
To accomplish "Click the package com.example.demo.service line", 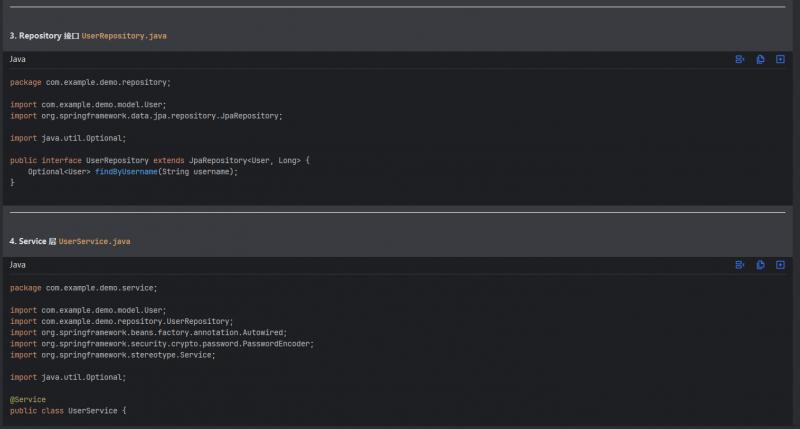I will pos(84,288).
